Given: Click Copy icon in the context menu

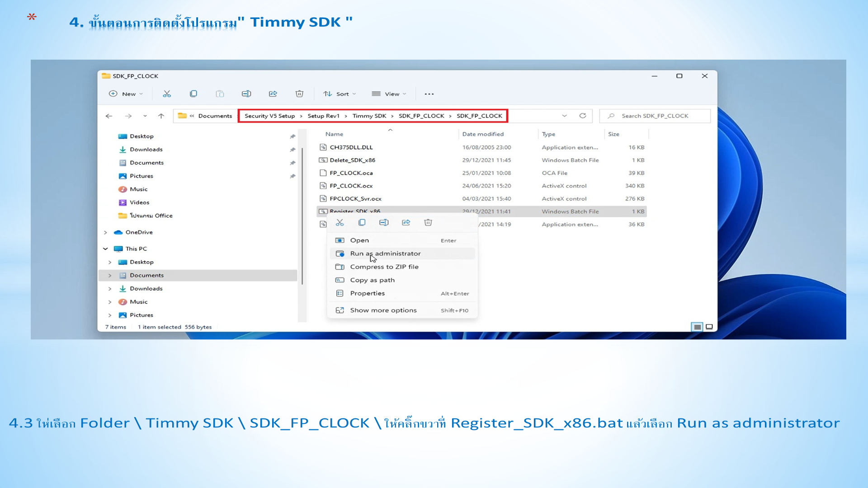Looking at the screenshot, I should (362, 223).
